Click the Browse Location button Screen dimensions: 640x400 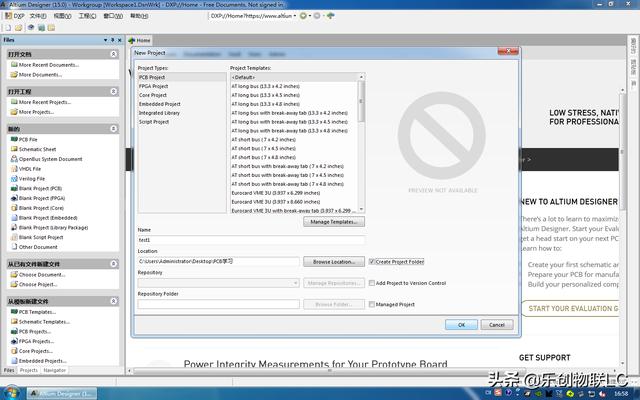pos(334,262)
